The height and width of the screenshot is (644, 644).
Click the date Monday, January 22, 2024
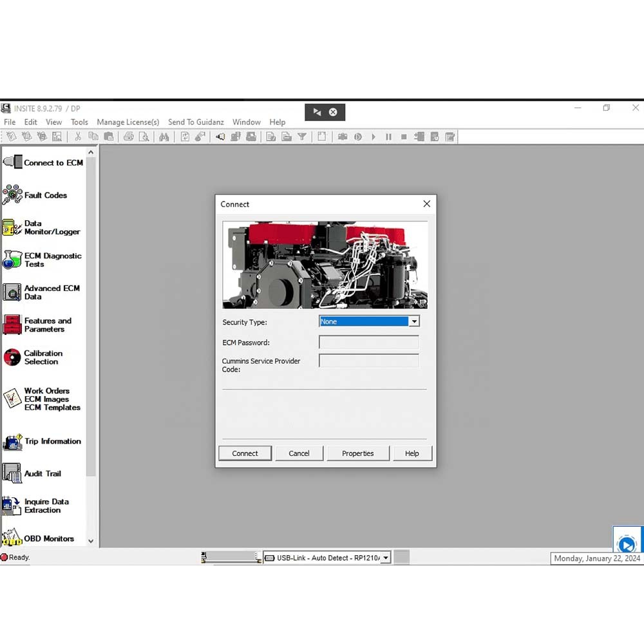pyautogui.click(x=597, y=558)
